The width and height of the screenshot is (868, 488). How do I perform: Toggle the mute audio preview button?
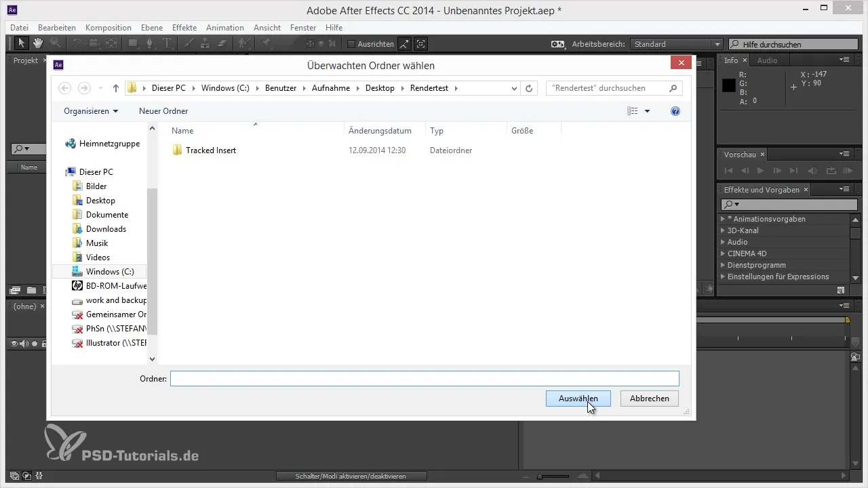(x=812, y=171)
